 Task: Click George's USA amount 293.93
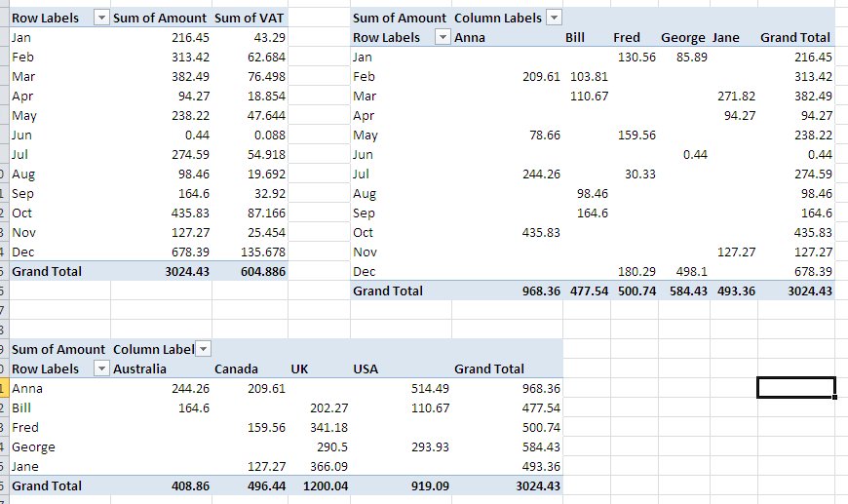pyautogui.click(x=428, y=446)
